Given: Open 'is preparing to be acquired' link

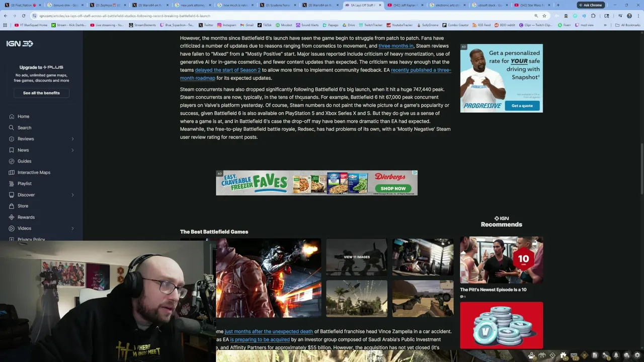Looking at the screenshot, I should [x=260, y=339].
